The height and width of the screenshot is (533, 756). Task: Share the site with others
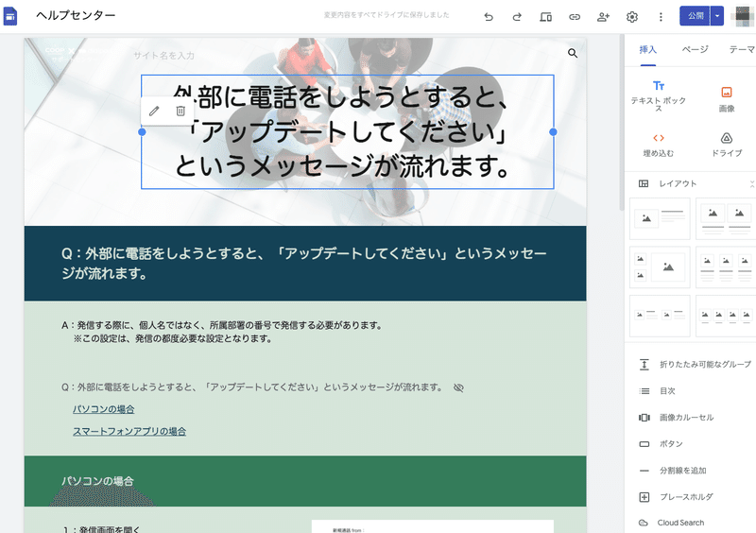pyautogui.click(x=603, y=17)
